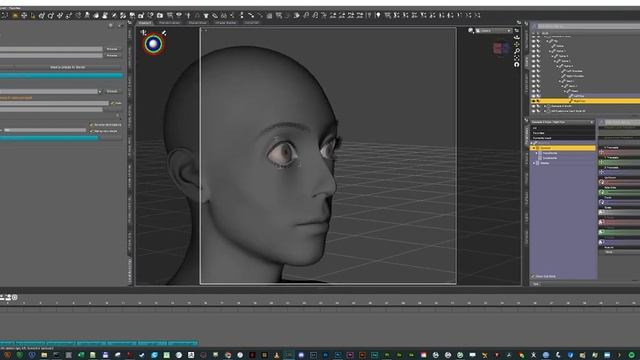This screenshot has height=360, width=640.
Task: Collapse the Hip node in Scene tree
Action: (548, 41)
